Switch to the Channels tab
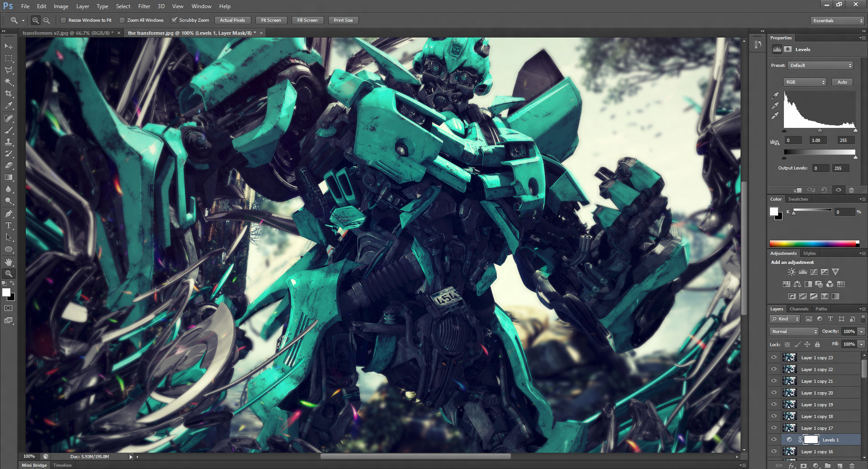This screenshot has width=868, height=469. coord(799,309)
